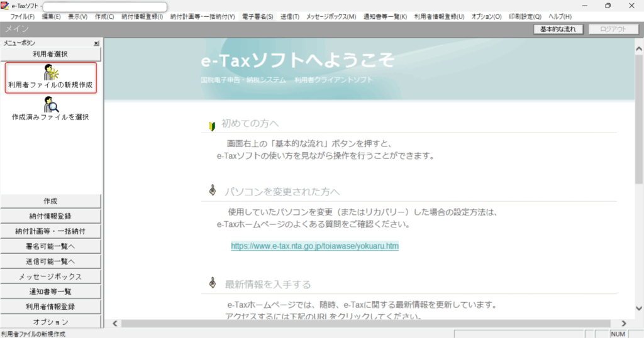
Task: Click the e-Taxソフトへようこそ banner title
Action: click(x=297, y=61)
